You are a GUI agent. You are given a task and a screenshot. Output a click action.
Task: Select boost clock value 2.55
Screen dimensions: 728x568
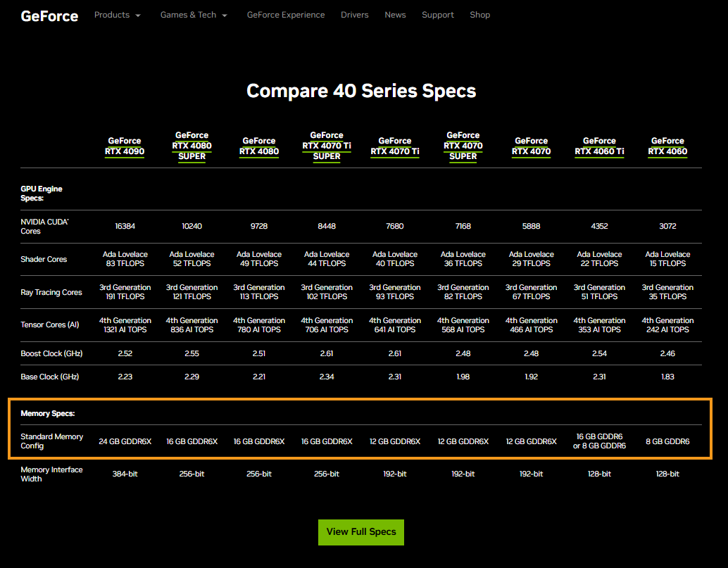(192, 353)
